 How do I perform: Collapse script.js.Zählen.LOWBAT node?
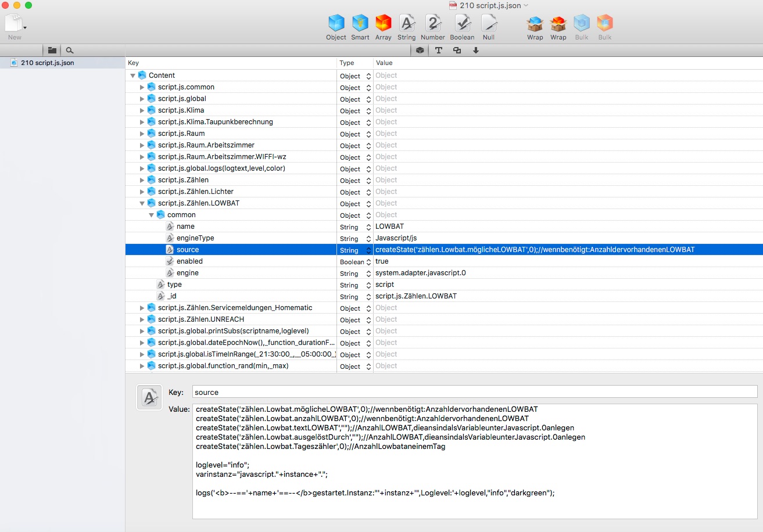point(142,203)
